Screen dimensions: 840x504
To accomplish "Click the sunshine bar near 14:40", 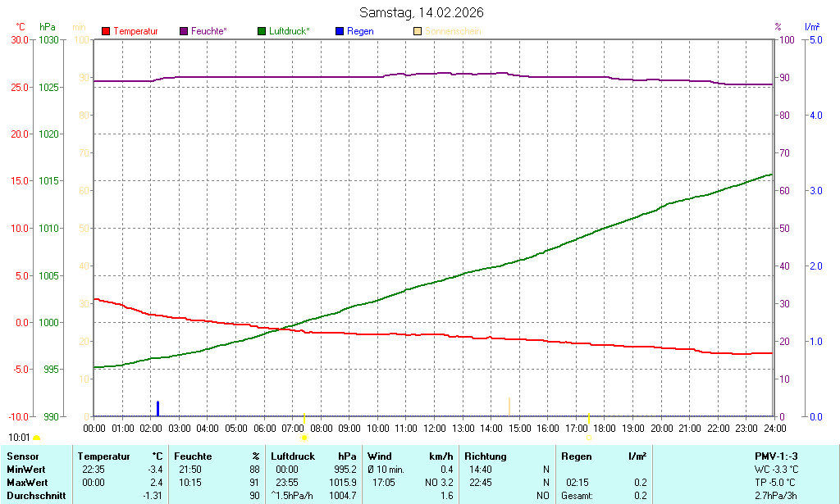I will (x=509, y=406).
